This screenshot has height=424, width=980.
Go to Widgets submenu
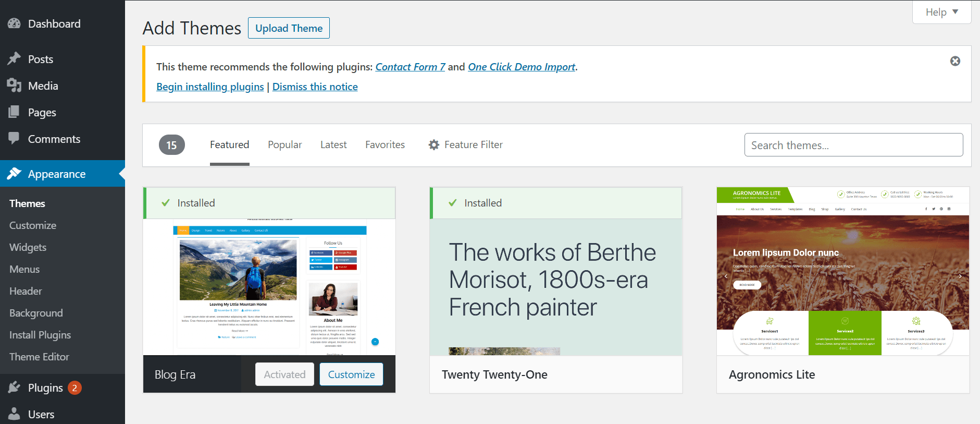[28, 247]
